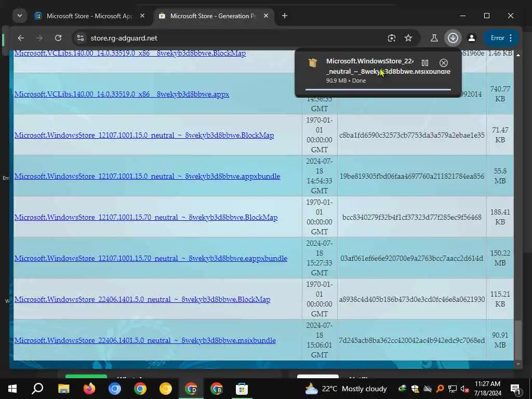Screen dimensions: 532x399
Task: Open the Error three-dot Chrome menu
Action: click(501, 38)
